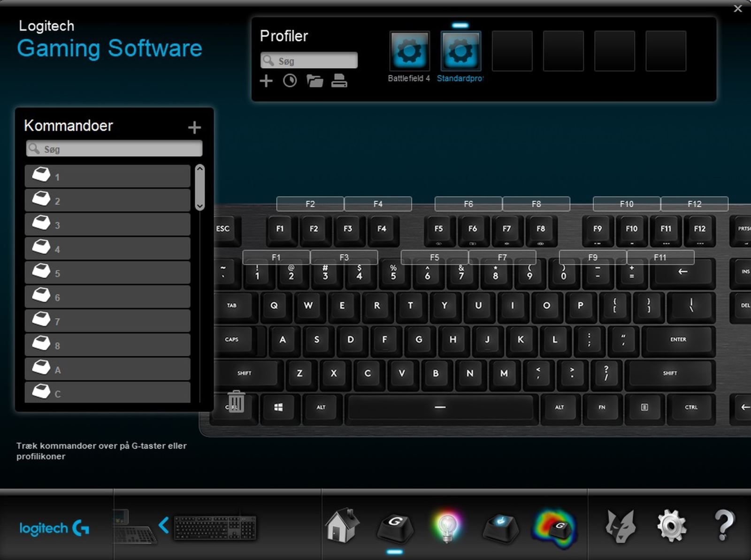This screenshot has width=751, height=560.
Task: Click the Logitech G logo
Action: click(54, 528)
